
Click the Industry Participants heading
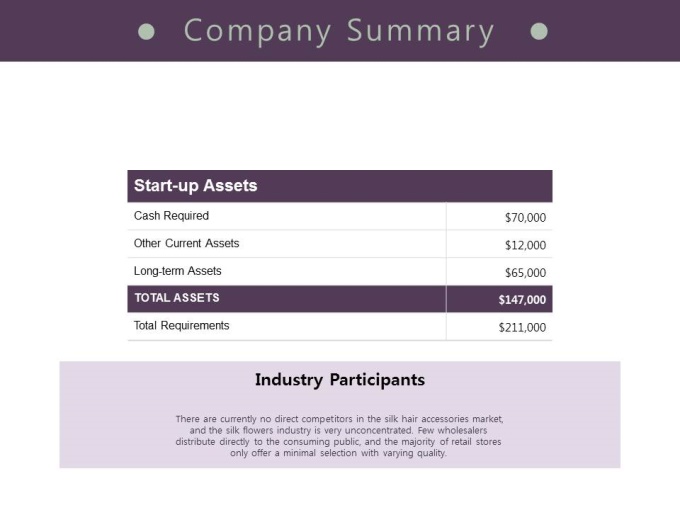coord(340,380)
